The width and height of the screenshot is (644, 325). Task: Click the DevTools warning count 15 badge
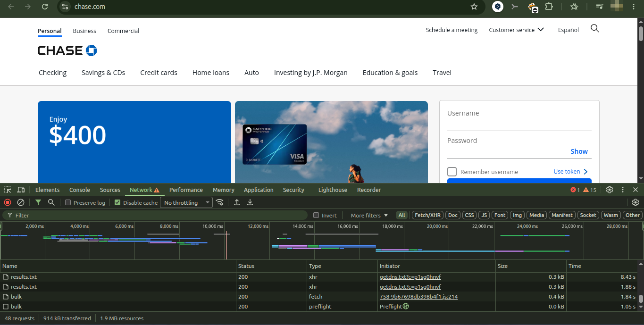590,190
